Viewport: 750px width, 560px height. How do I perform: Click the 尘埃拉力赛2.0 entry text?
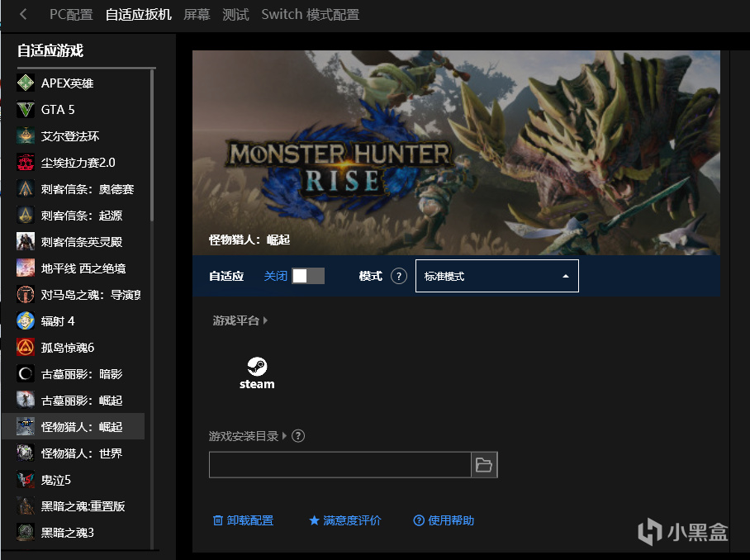point(78,163)
